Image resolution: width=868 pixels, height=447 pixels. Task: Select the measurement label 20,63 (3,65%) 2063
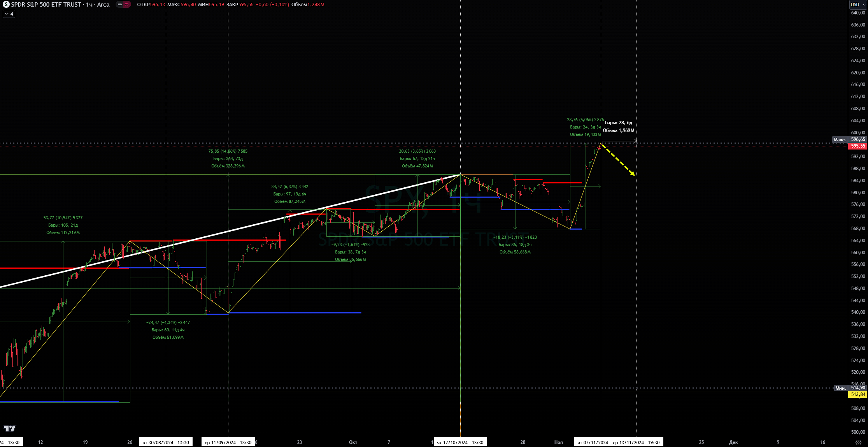point(417,151)
